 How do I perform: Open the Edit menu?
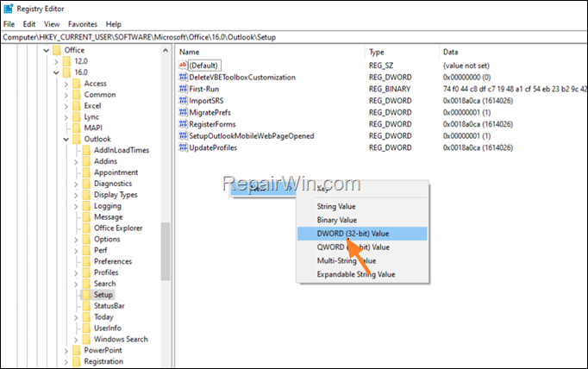pos(29,24)
